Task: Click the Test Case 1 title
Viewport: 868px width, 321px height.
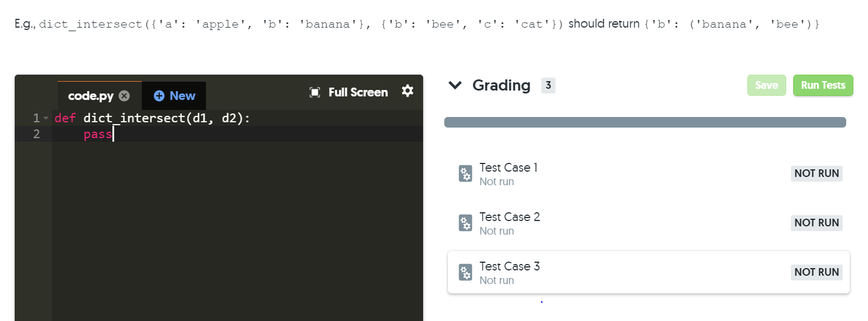Action: tap(508, 168)
